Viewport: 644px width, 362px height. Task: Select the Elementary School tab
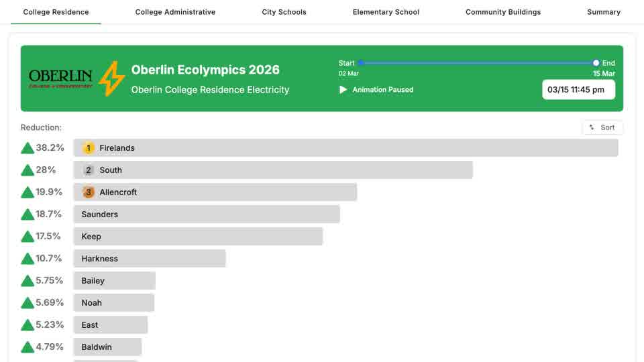tap(386, 12)
